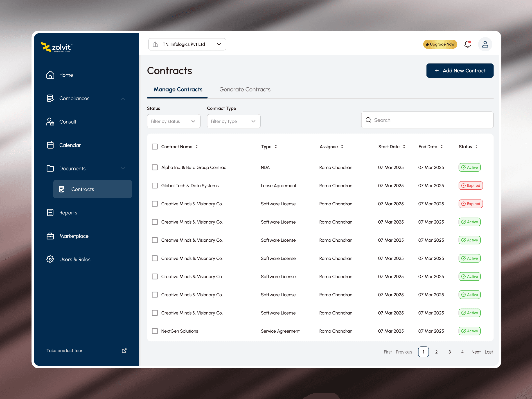
Task: Open the notifications bell icon
Action: pos(467,44)
